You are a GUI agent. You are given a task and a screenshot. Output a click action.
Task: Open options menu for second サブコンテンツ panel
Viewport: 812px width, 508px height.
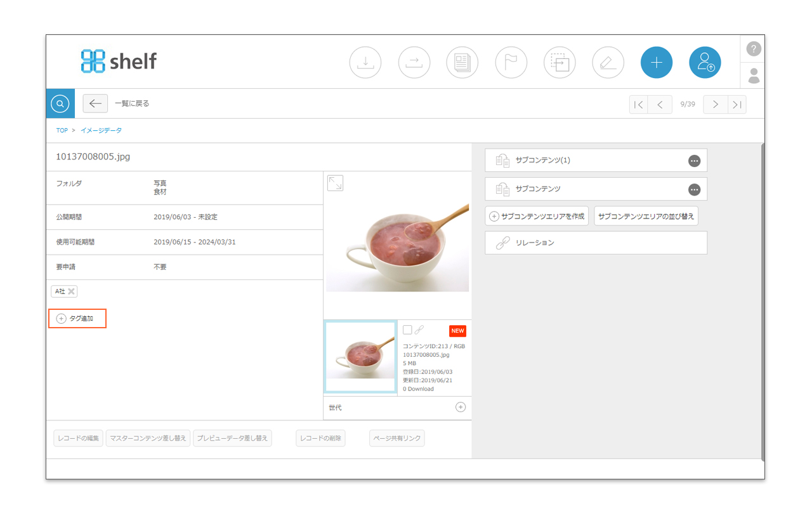(695, 189)
